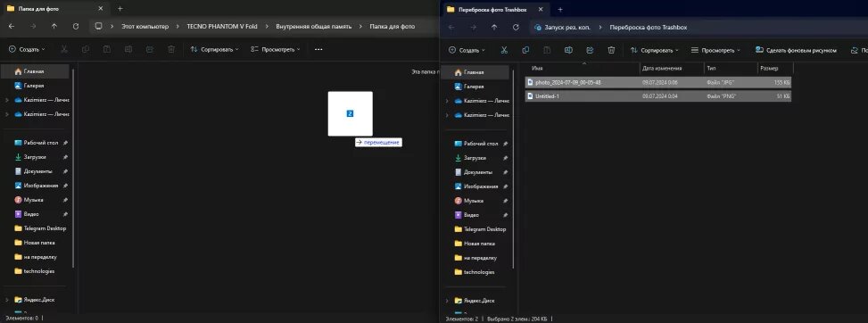Select 'Переброска фото Trashbox' breadcrumb

[x=649, y=27]
